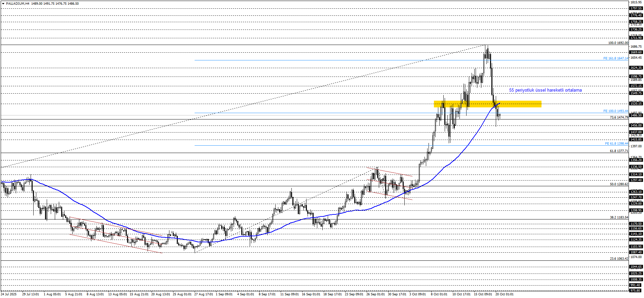Click the 'FE 161.8 1647.14' Fibonacci expansion label

coord(615,58)
